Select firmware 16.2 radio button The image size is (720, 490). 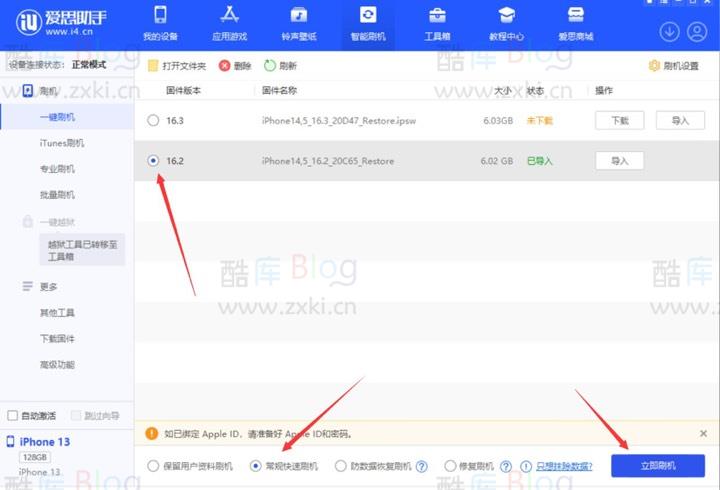pyautogui.click(x=153, y=160)
